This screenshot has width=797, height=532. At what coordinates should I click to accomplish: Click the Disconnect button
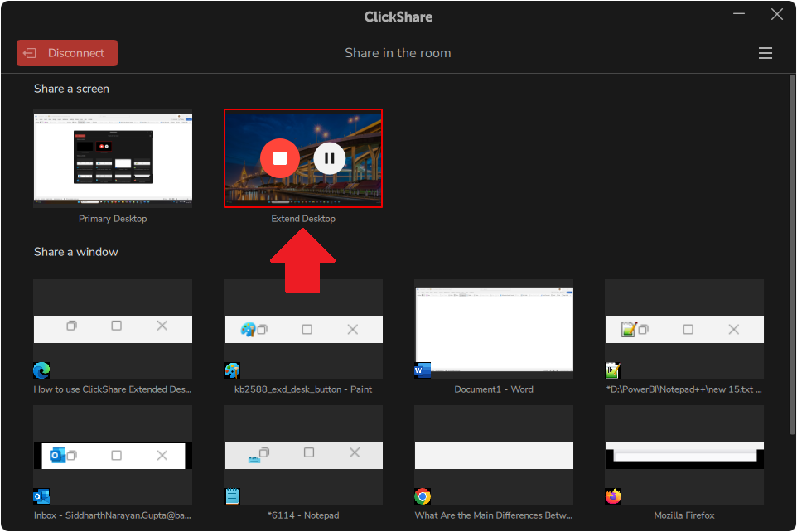67,53
